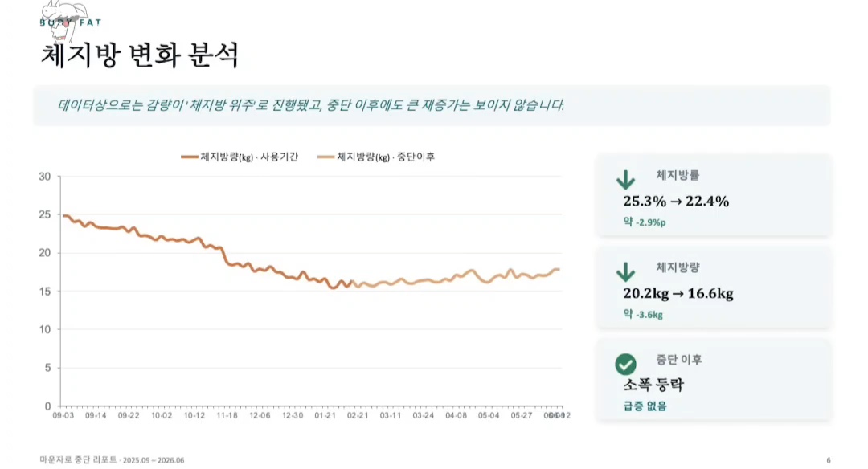Click the BURN FAT mascot logo
Screen dimensions: 868x469
(68, 21)
